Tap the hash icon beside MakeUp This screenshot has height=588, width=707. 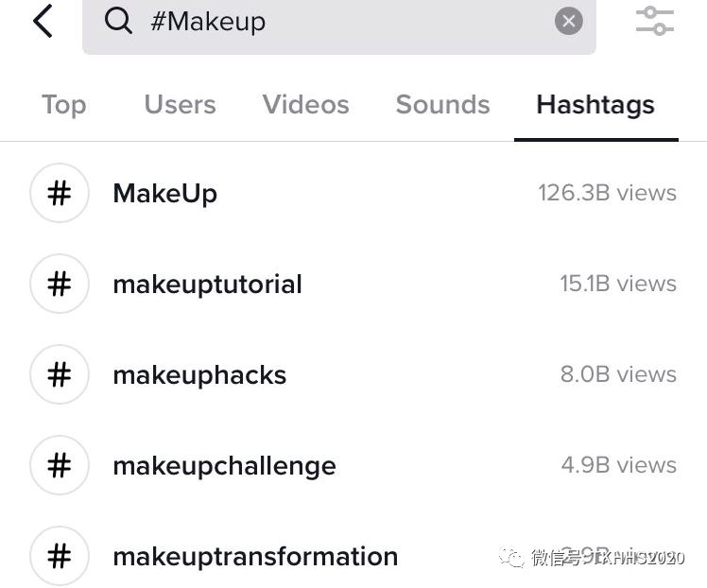pyautogui.click(x=60, y=193)
